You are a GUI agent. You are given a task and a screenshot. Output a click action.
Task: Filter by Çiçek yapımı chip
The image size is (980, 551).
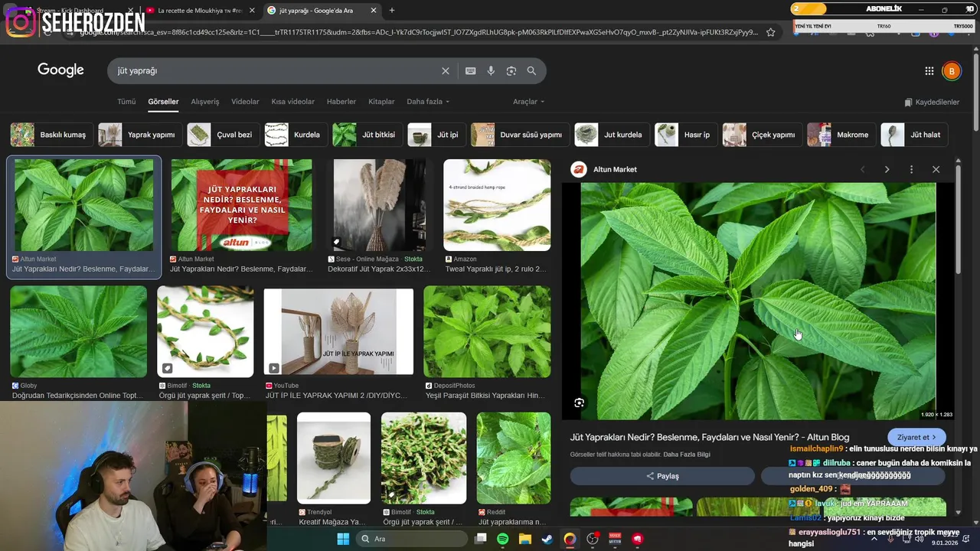pos(763,135)
